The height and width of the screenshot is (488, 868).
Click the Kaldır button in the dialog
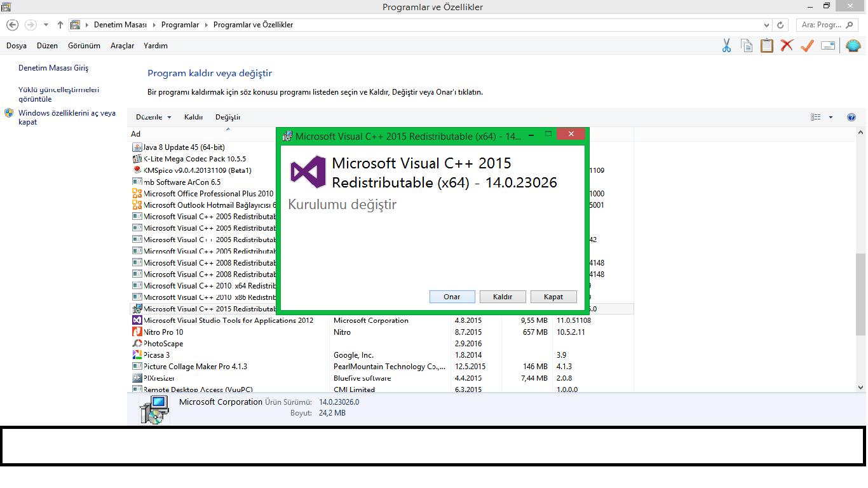[503, 297]
